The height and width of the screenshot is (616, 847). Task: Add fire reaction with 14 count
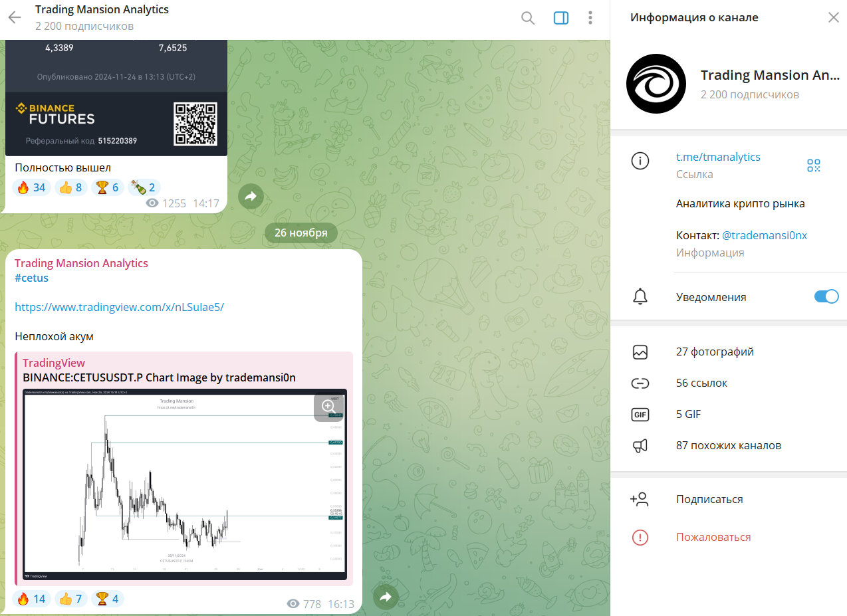31,599
